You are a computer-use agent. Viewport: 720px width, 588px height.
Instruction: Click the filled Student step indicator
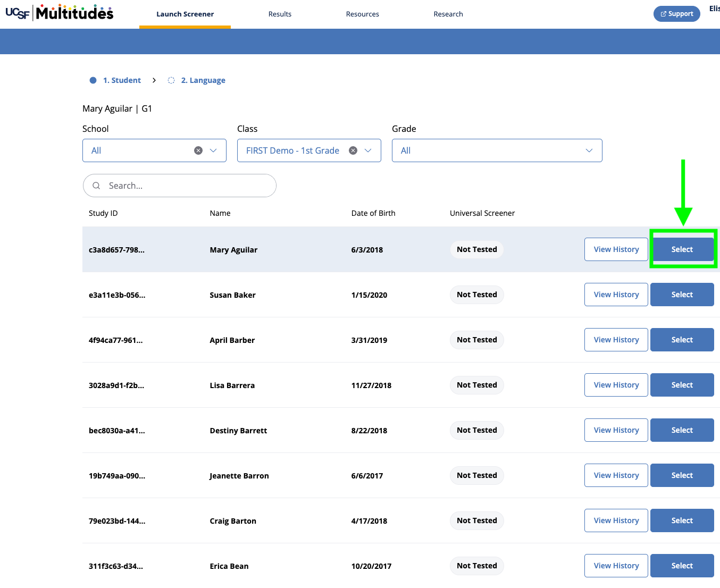[x=93, y=80]
